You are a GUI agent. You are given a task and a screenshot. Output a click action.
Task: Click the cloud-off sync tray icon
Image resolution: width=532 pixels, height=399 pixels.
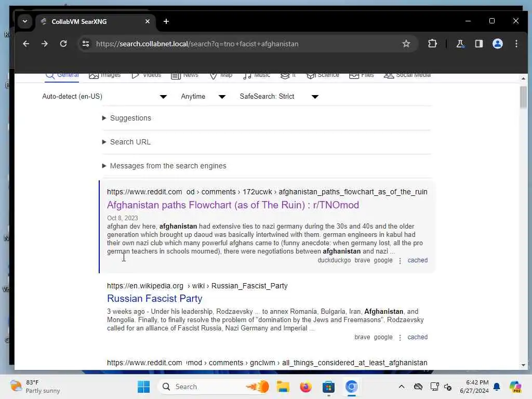(x=418, y=387)
